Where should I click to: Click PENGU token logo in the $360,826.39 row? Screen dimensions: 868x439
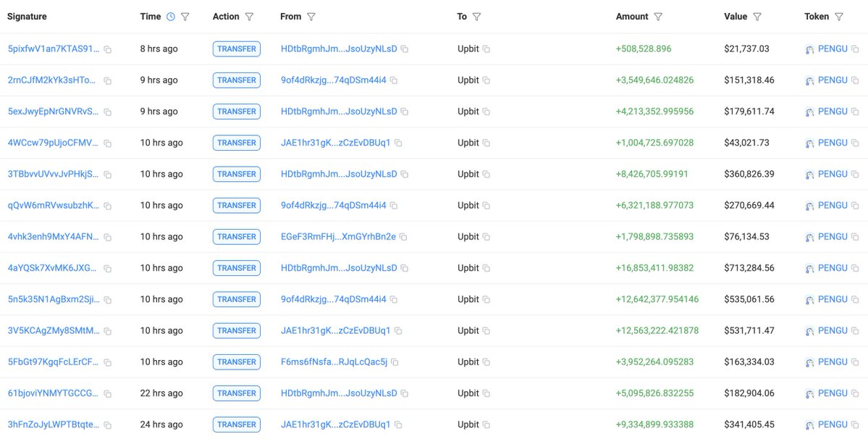pyautogui.click(x=809, y=175)
